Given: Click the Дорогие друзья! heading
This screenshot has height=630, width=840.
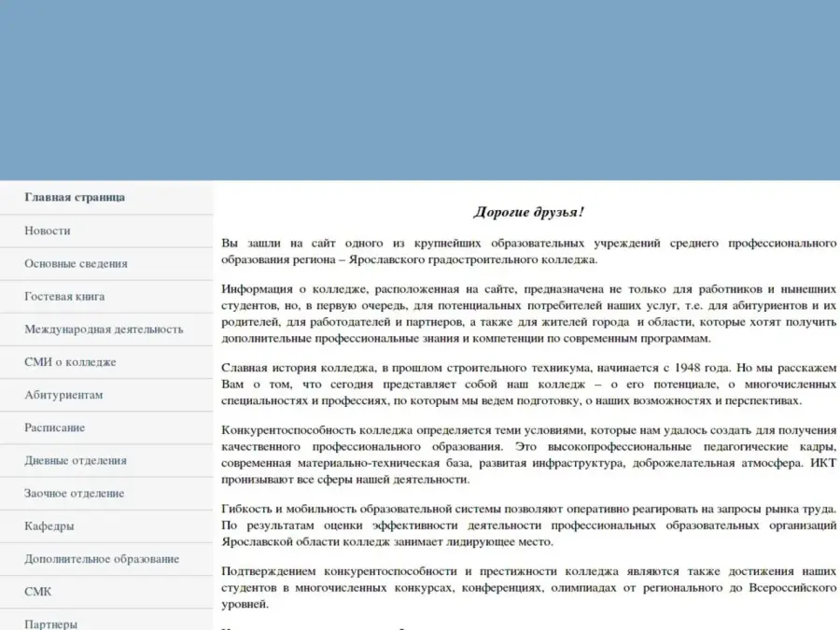Looking at the screenshot, I should [528, 213].
